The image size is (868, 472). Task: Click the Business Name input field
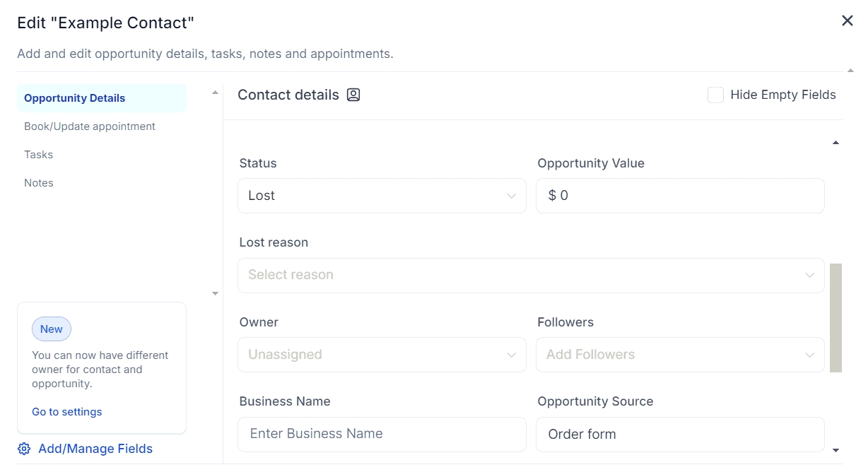pyautogui.click(x=382, y=434)
